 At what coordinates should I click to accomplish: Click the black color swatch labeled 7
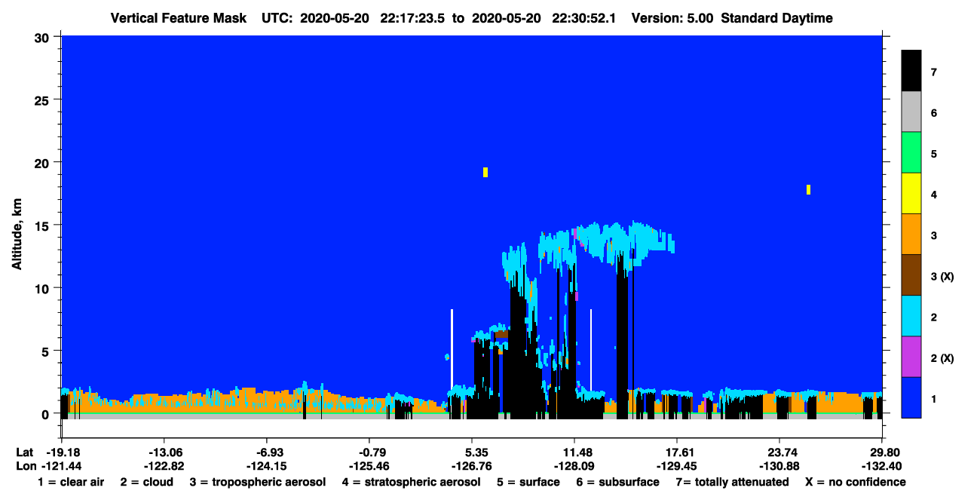coord(911,71)
